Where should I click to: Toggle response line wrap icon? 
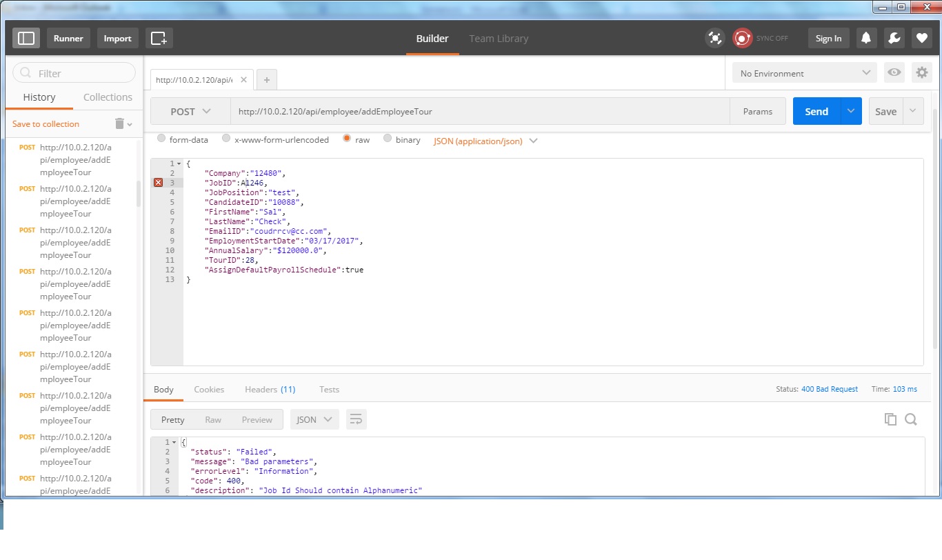[356, 419]
